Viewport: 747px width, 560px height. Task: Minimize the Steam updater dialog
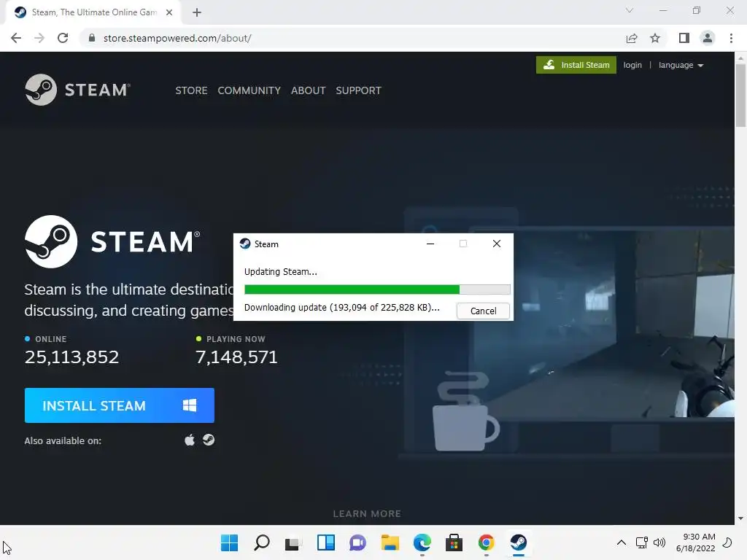pyautogui.click(x=430, y=244)
